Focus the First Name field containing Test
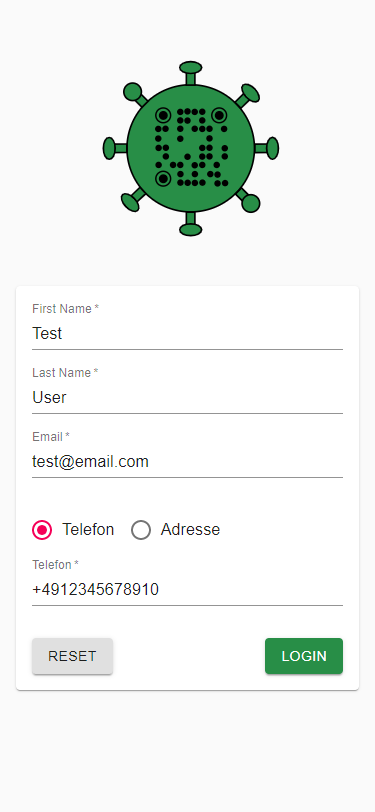Viewport: 375px width, 812px height. (x=188, y=334)
